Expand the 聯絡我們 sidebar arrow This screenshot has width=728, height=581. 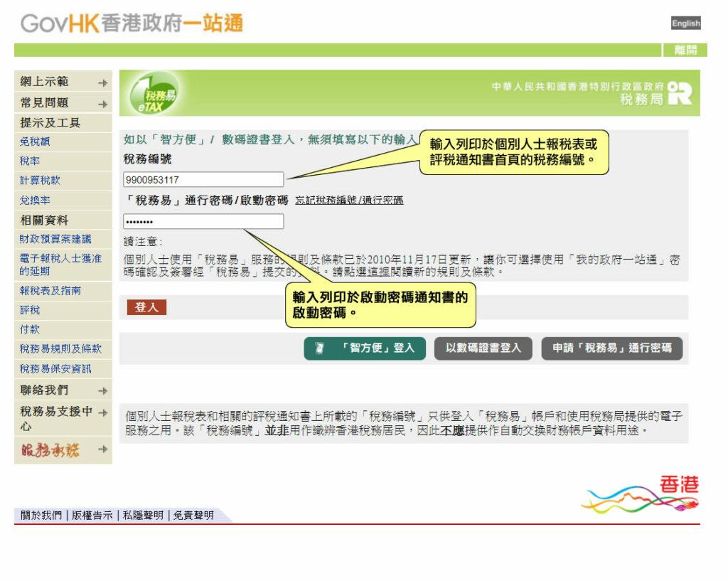pyautogui.click(x=102, y=390)
